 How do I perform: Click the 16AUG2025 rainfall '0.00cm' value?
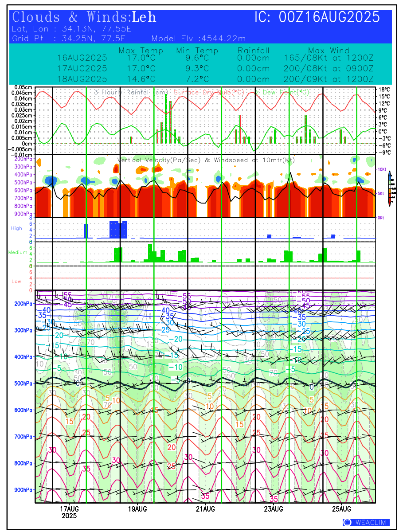click(x=254, y=58)
